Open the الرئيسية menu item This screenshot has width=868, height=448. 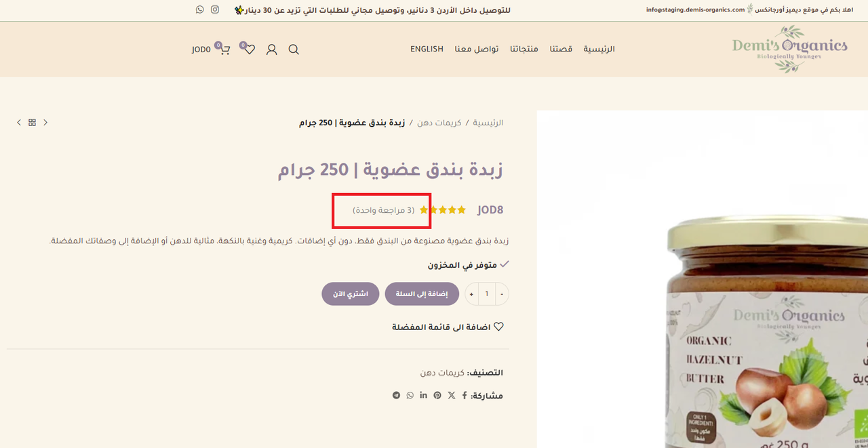coord(599,49)
